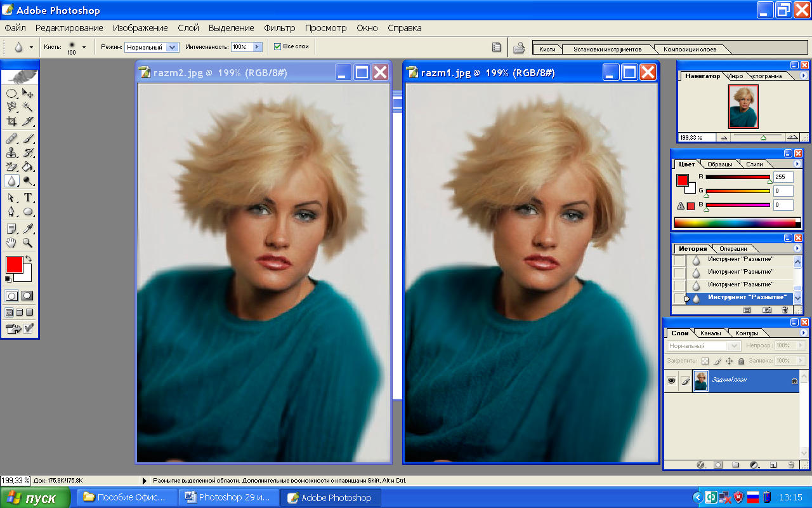
Task: Toggle the 'Все слои' checkbox
Action: click(277, 46)
